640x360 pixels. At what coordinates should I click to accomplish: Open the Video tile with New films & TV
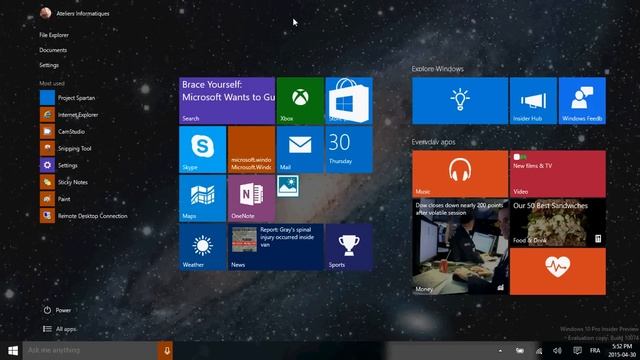(x=558, y=174)
